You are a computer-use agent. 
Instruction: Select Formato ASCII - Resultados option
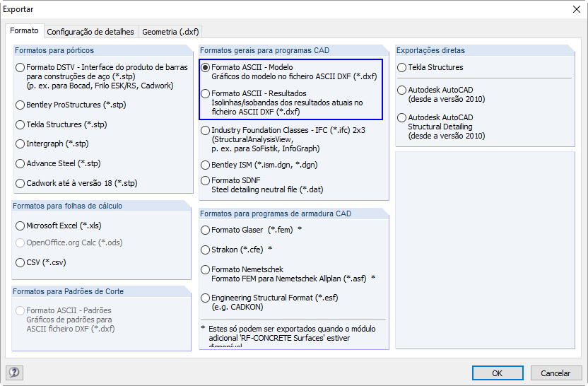pos(205,93)
